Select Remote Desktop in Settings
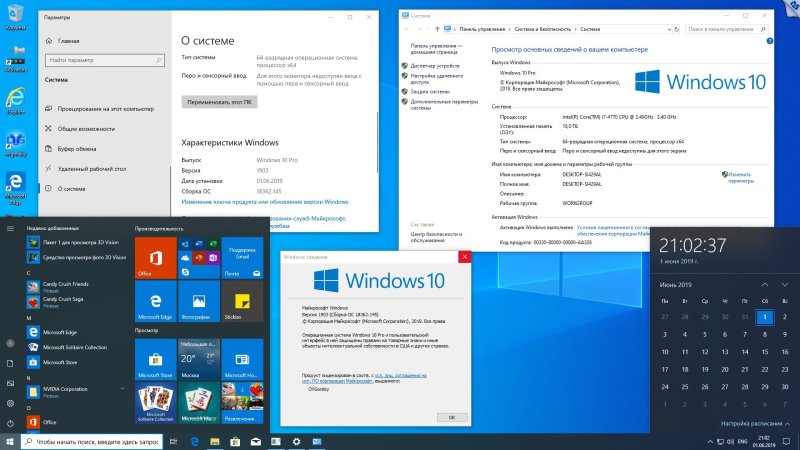800x450 pixels. 105,168
